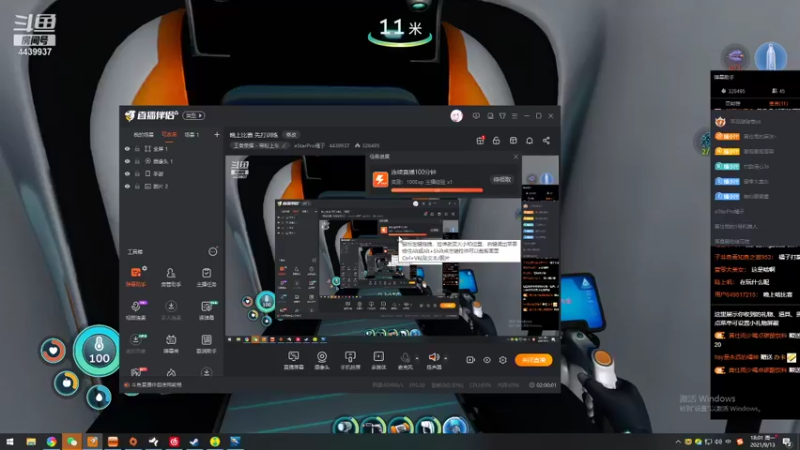Screen dimensions: 800x450
Task: Mute the speaker in the bottom toolbar
Action: 434,360
